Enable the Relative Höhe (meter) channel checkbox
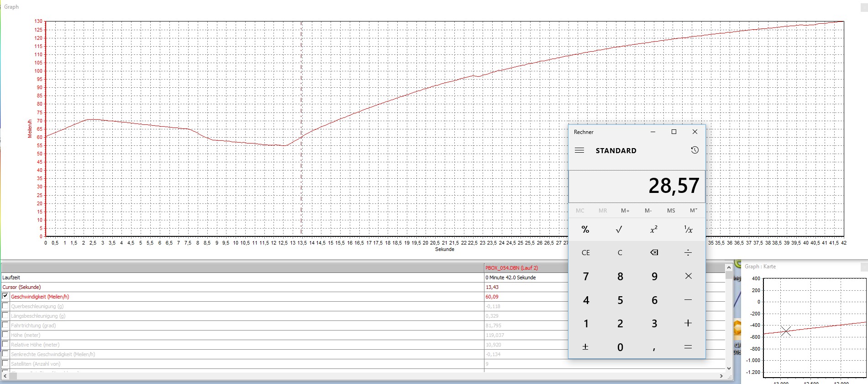 5,344
